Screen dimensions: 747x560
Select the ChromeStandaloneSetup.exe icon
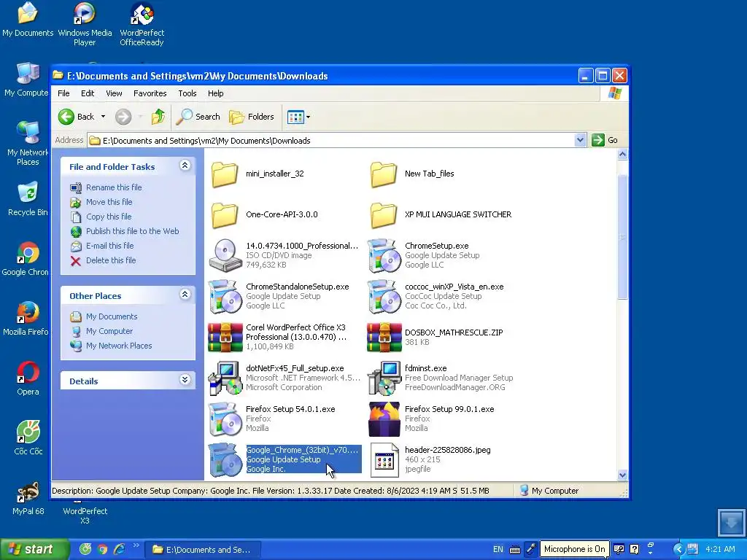pyautogui.click(x=225, y=296)
